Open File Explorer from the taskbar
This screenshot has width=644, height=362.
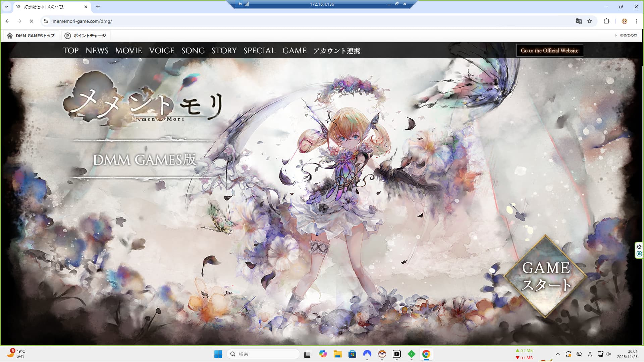coord(337,354)
